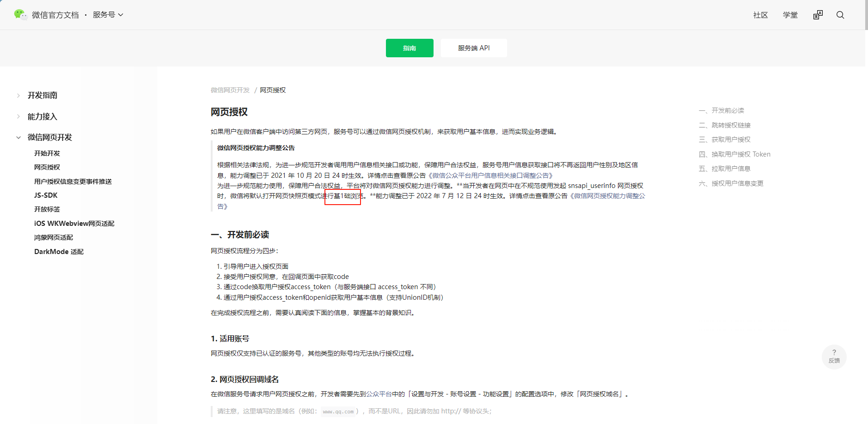This screenshot has height=424, width=868.
Task: Open 《微信公众平台用户信息相关接口调整公告》 link
Action: (490, 176)
